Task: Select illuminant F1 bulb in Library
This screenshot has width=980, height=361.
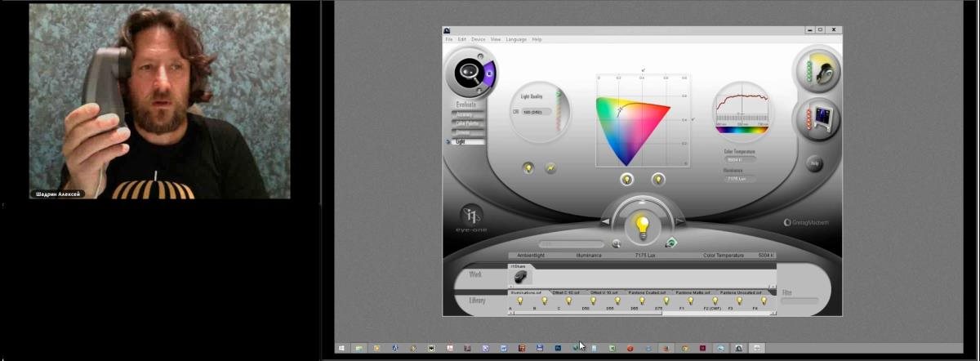Action: tap(691, 301)
